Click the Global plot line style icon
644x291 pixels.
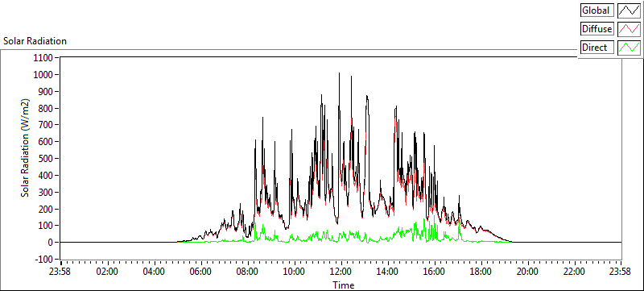pos(629,10)
